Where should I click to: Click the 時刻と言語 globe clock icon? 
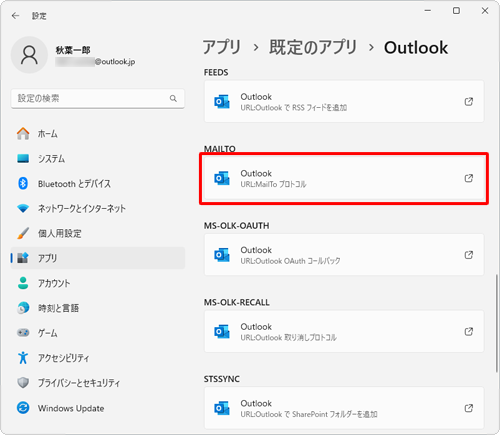pyautogui.click(x=23, y=308)
